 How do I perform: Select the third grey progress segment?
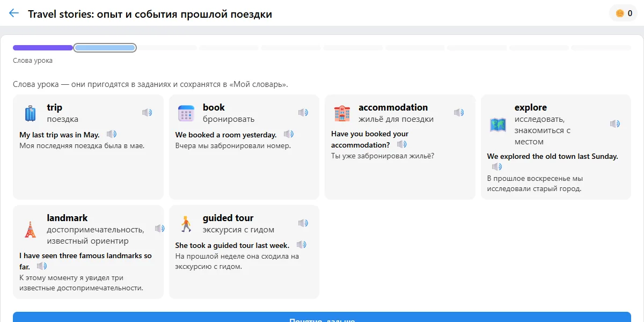[167, 48]
